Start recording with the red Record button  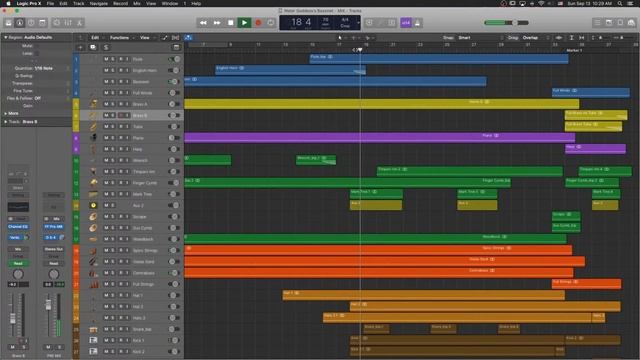pos(258,23)
